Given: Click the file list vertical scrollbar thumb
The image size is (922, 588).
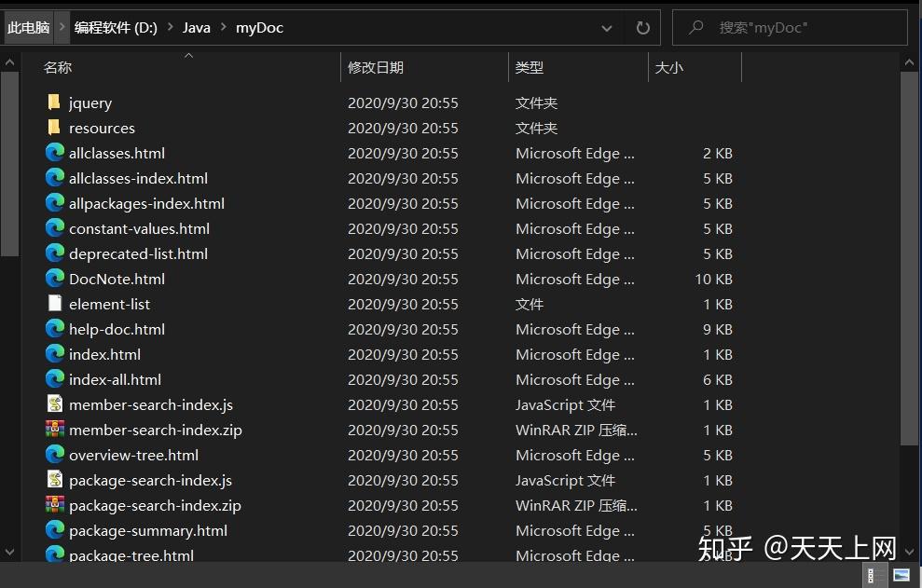Looking at the screenshot, I should pyautogui.click(x=909, y=259).
